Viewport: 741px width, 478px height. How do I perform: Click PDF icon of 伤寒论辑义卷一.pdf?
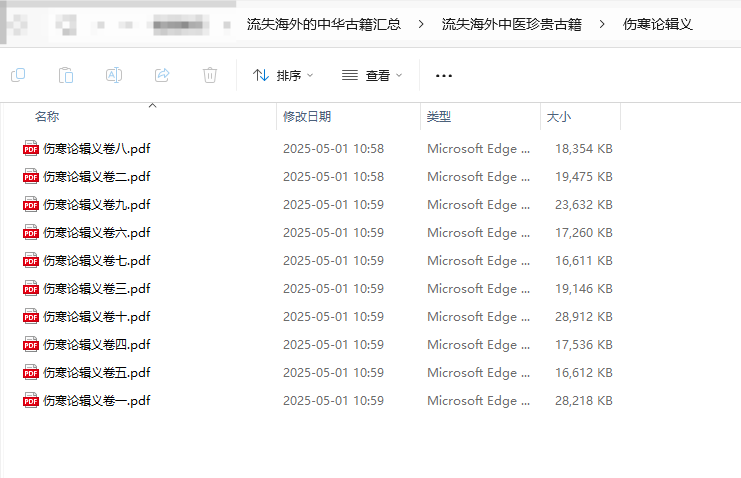point(31,401)
